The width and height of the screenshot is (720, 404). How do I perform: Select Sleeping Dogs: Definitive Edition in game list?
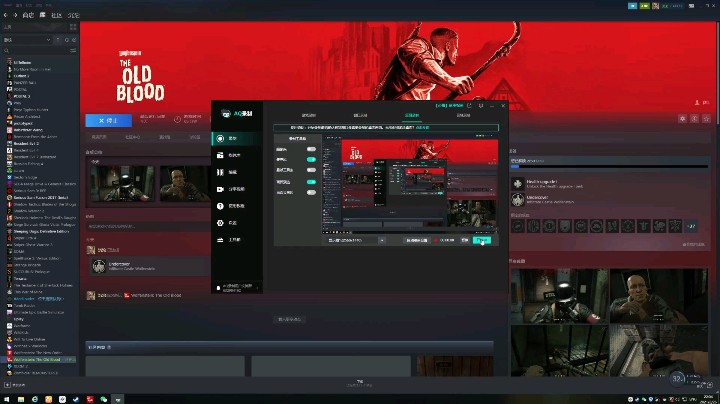[41, 231]
